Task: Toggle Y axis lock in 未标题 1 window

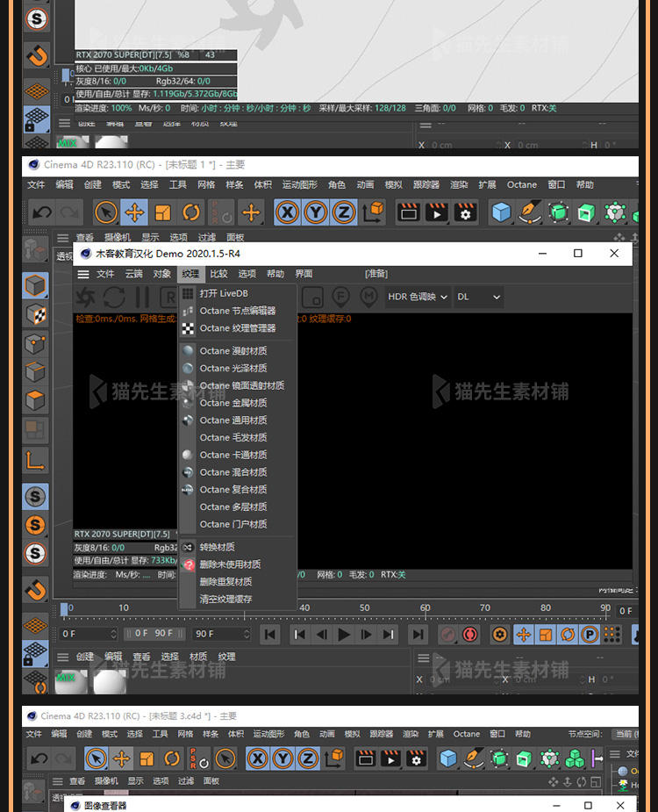Action: point(316,212)
